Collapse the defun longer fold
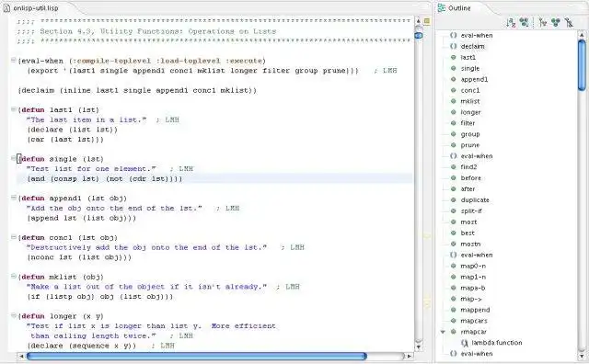This screenshot has height=364, width=589. (14, 315)
